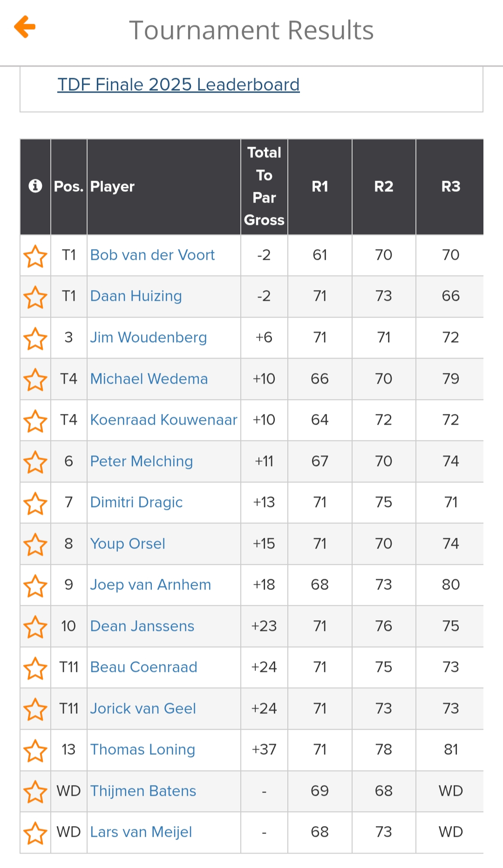The height and width of the screenshot is (868, 503).
Task: Click the star beside Dimitri Dragic
Action: tap(35, 503)
